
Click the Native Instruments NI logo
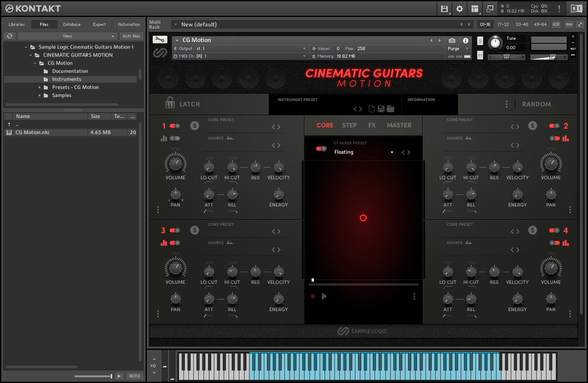click(576, 8)
